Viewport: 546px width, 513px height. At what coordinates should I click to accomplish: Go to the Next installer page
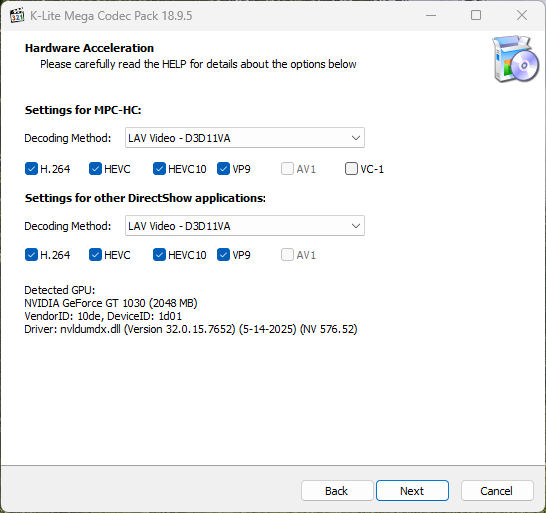(x=412, y=491)
